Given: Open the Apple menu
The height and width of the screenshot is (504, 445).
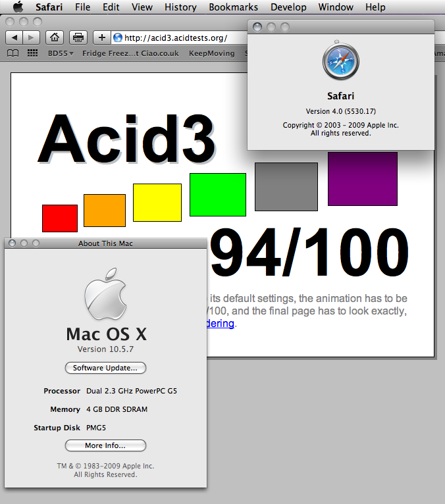Looking at the screenshot, I should (x=18, y=7).
